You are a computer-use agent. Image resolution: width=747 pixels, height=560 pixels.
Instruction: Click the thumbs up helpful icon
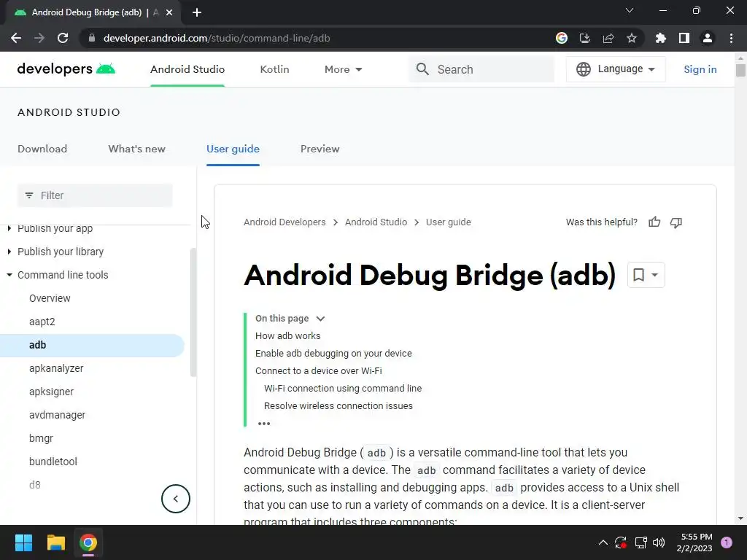[x=654, y=222]
